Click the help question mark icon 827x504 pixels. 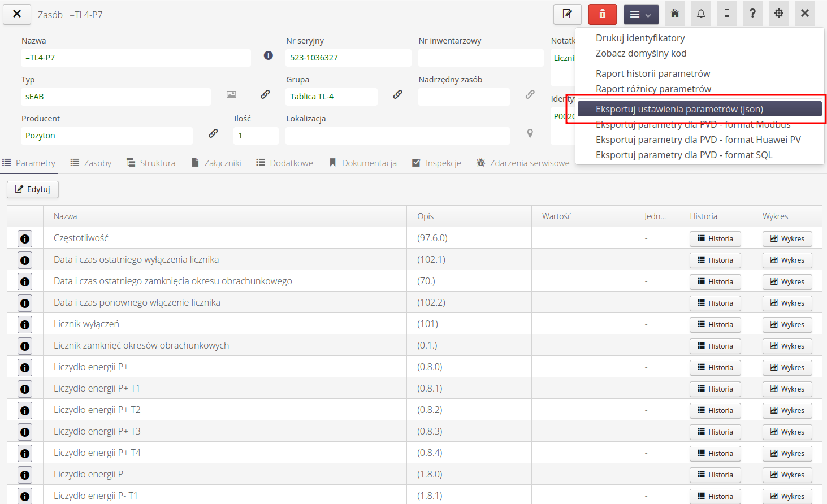click(752, 14)
